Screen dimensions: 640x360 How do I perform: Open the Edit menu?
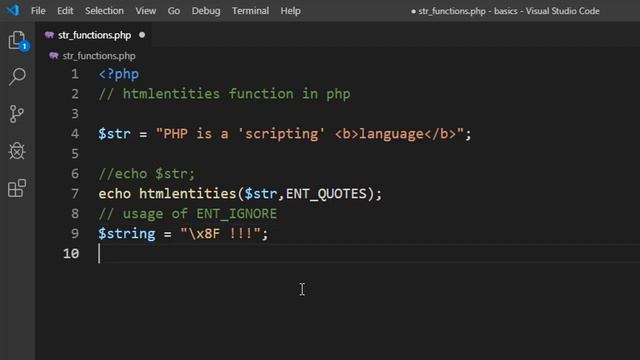click(65, 11)
